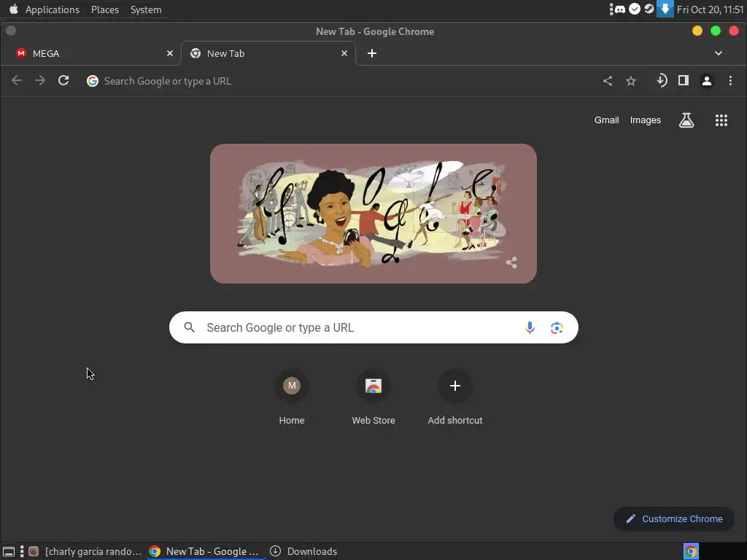The height and width of the screenshot is (560, 747).
Task: Click the Google icon in the address bar
Action: point(93,81)
